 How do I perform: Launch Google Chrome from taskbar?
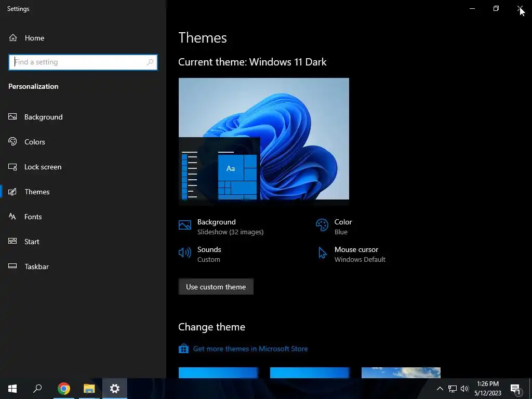(x=64, y=389)
